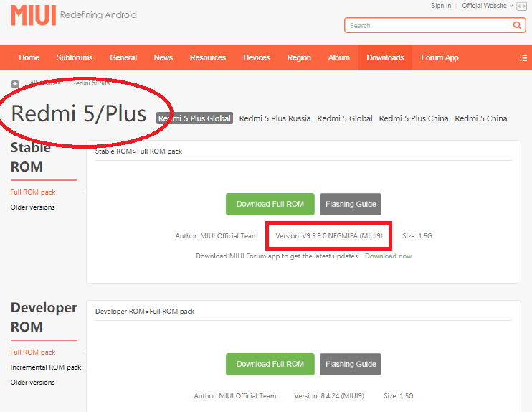Open Flashing Guide for Stable ROM

[351, 204]
